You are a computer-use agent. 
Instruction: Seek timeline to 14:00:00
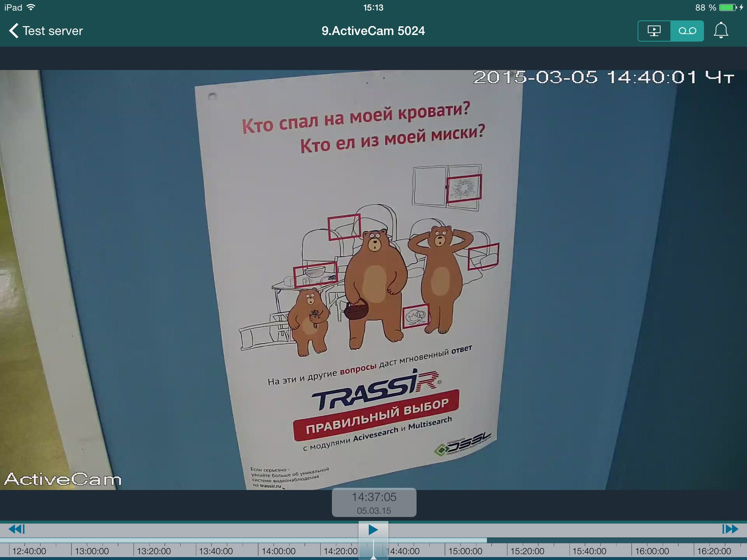(x=278, y=551)
